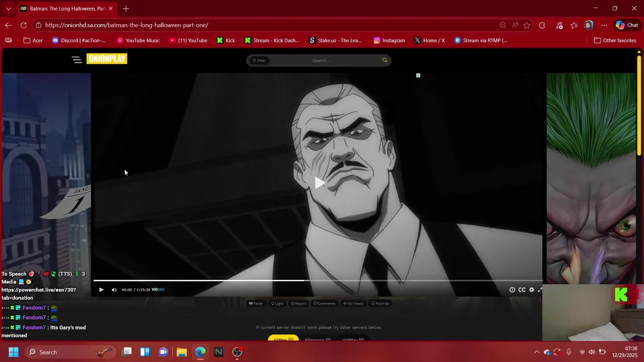Screen dimensions: 644x362
Task: Open the Stake.us bookmark
Action: tap(336, 40)
